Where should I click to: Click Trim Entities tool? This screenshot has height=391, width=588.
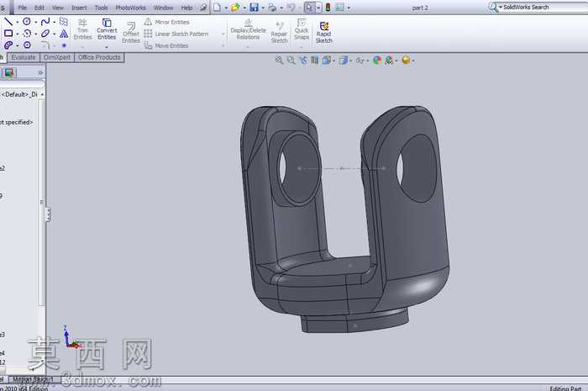point(82,29)
